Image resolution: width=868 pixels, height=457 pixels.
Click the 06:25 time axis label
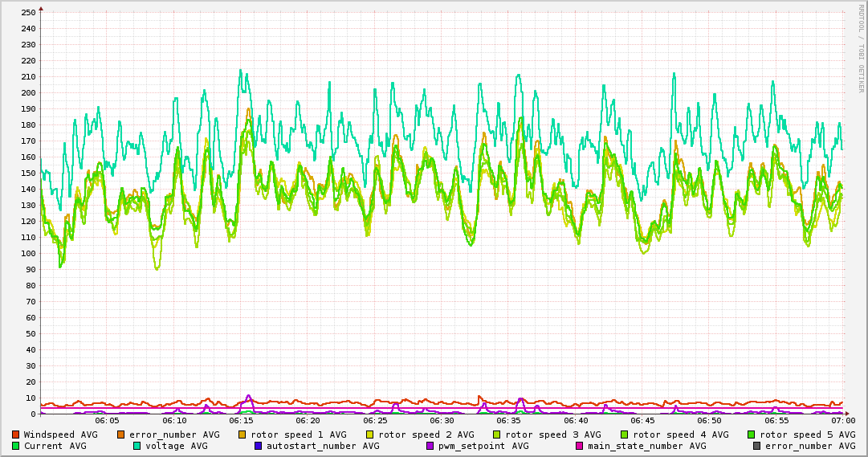375,421
